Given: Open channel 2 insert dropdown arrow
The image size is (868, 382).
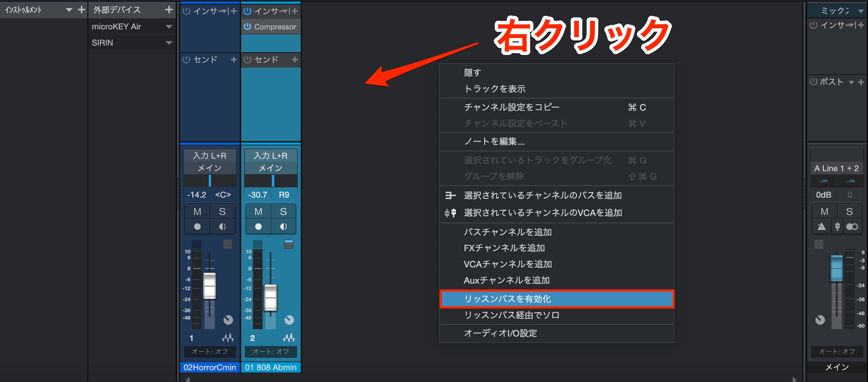Looking at the screenshot, I should coord(285,12).
